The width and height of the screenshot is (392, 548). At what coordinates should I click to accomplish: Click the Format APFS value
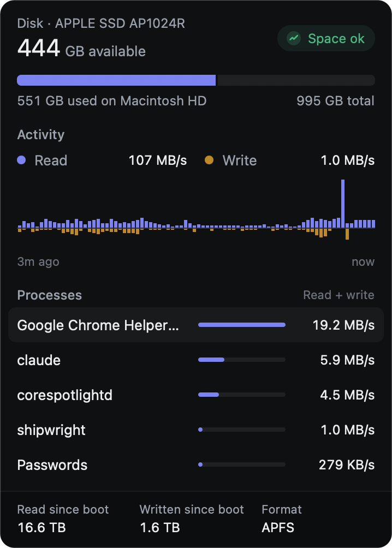(278, 527)
